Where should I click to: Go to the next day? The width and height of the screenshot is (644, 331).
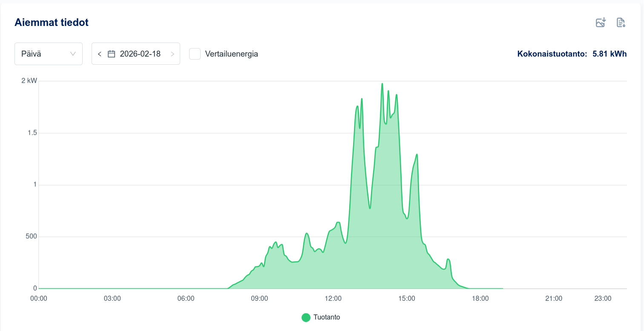[172, 54]
